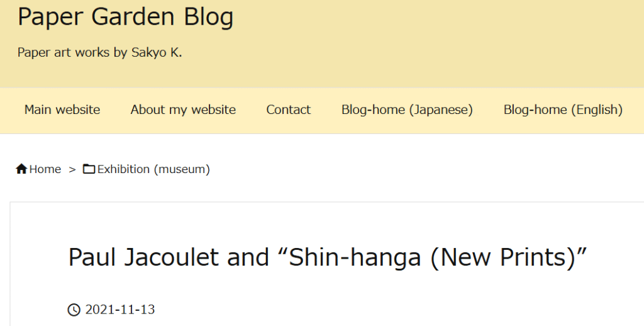
Task: Click the Paper Garden Blog site title
Action: tap(126, 17)
